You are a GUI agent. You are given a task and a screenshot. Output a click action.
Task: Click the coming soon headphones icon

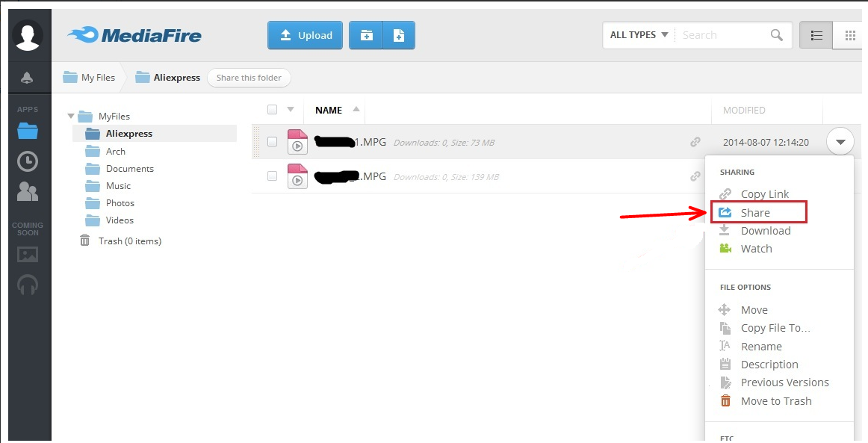(x=28, y=285)
